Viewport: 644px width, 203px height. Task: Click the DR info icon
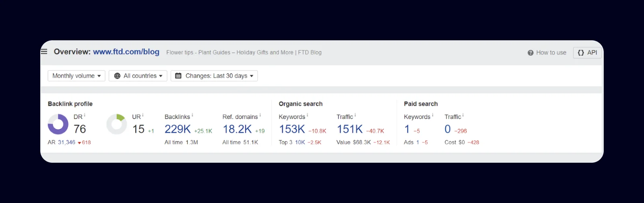pos(85,115)
